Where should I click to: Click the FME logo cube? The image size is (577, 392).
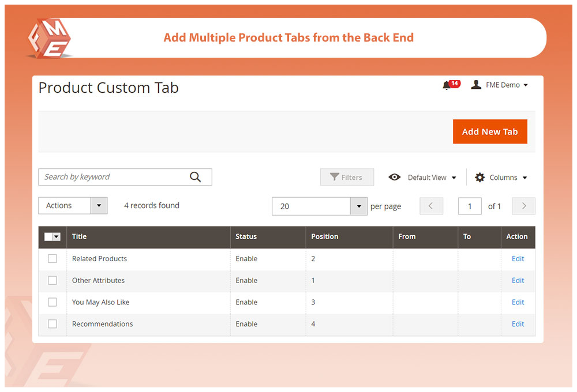tap(49, 39)
